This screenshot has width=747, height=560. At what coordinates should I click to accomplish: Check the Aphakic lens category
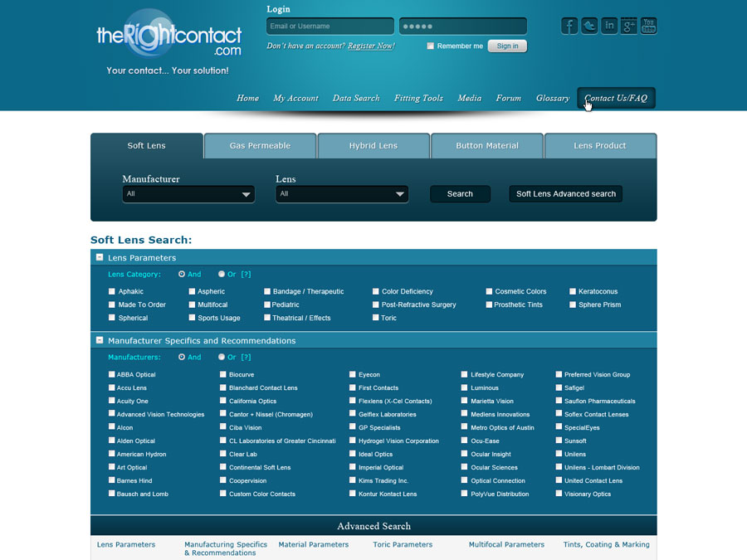112,291
